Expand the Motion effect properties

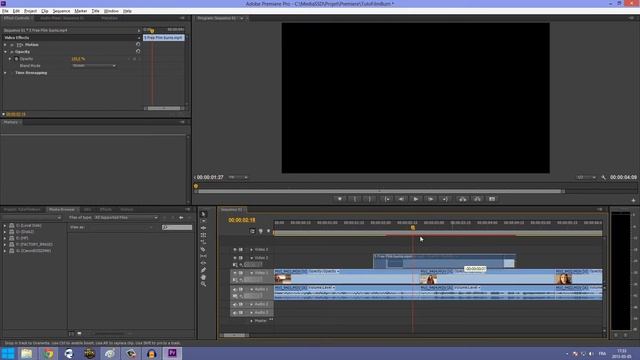pyautogui.click(x=5, y=45)
